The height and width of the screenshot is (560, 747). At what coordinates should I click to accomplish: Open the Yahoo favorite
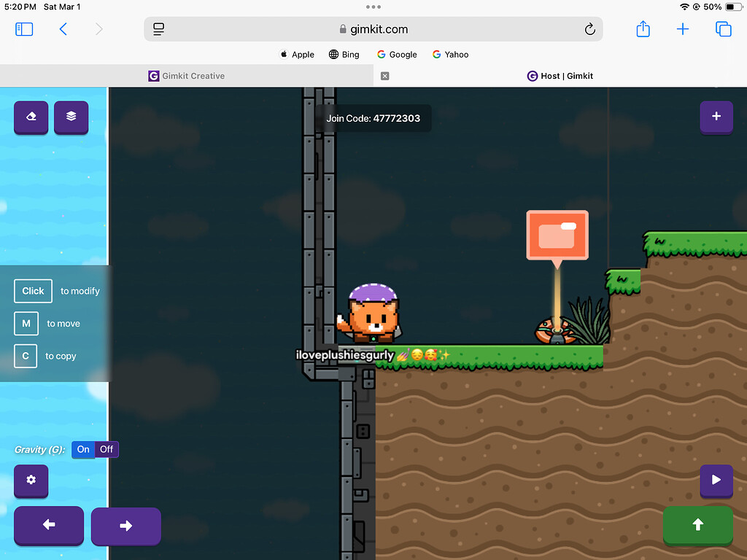pyautogui.click(x=450, y=54)
